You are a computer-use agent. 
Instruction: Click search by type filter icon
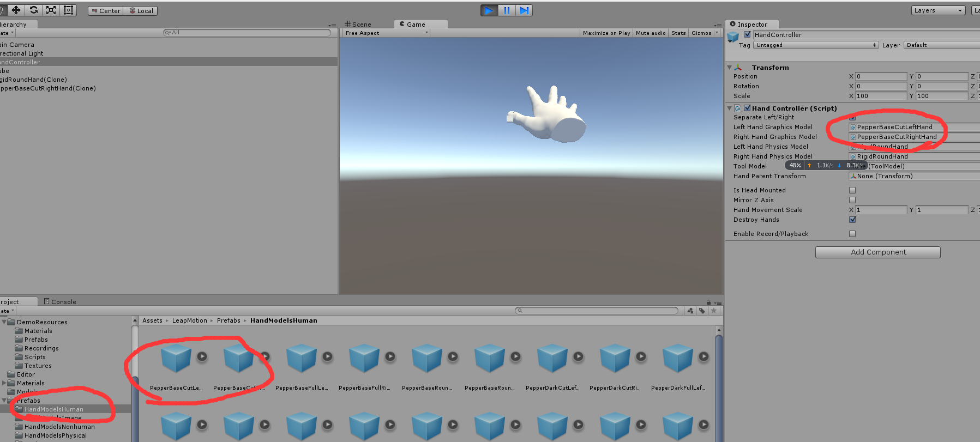[690, 311]
